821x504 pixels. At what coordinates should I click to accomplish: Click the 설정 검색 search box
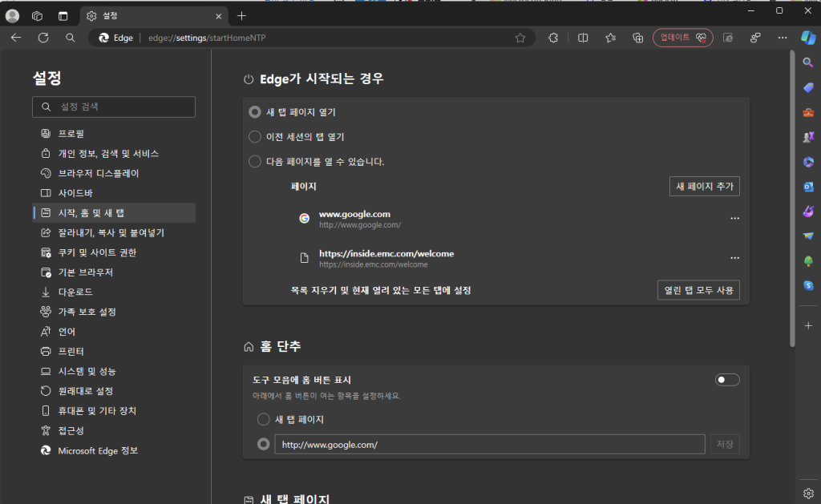(x=114, y=107)
